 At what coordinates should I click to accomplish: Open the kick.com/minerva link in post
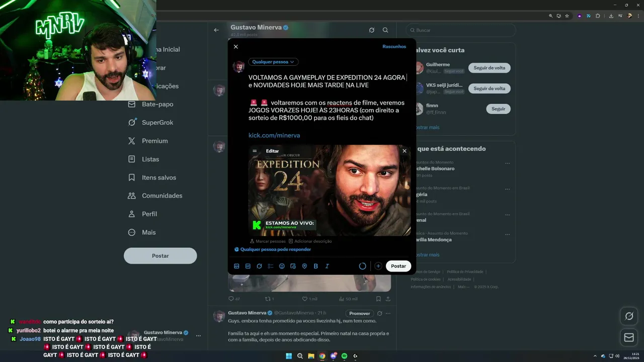(x=274, y=136)
